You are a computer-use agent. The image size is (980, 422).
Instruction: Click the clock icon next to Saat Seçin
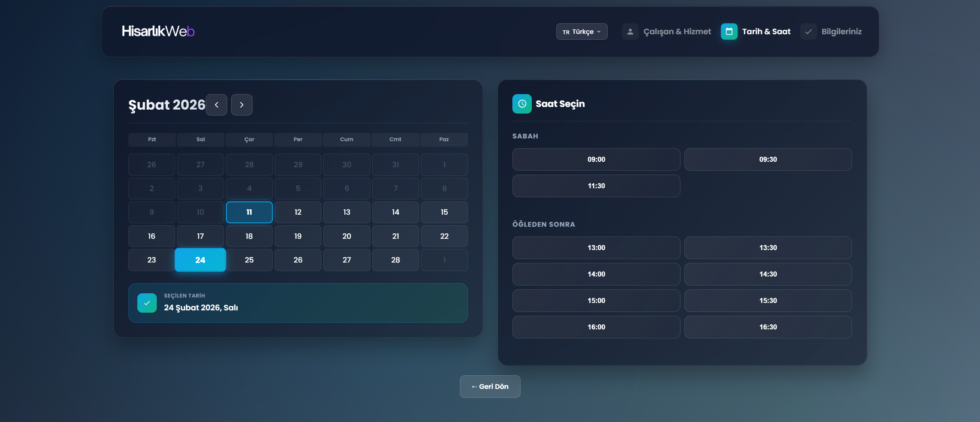(x=522, y=104)
